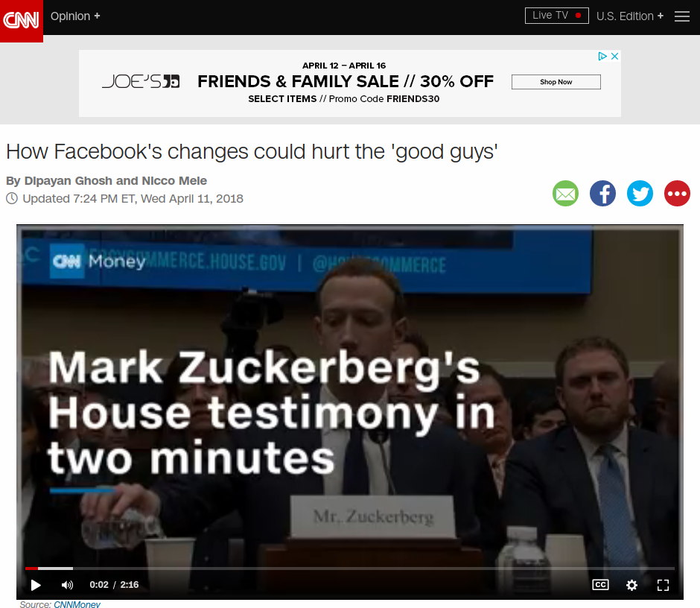Expand the U.S. Edition selector
Screen dimensions: 700x608
(x=630, y=16)
